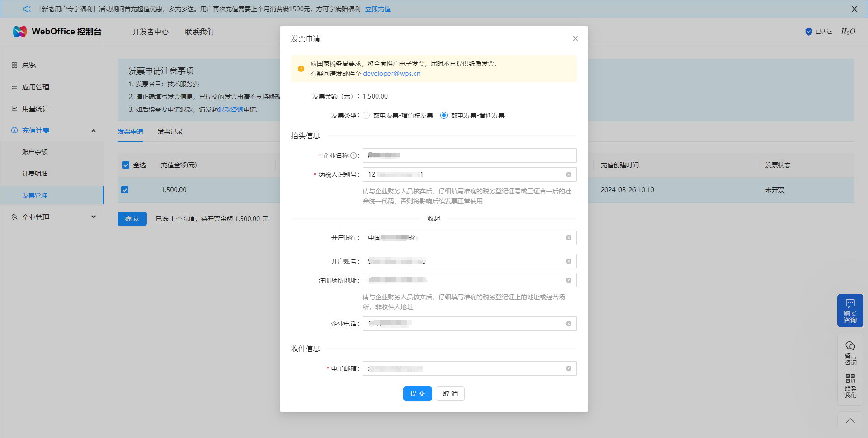Click the 提交 button
868x438 pixels.
click(x=417, y=394)
